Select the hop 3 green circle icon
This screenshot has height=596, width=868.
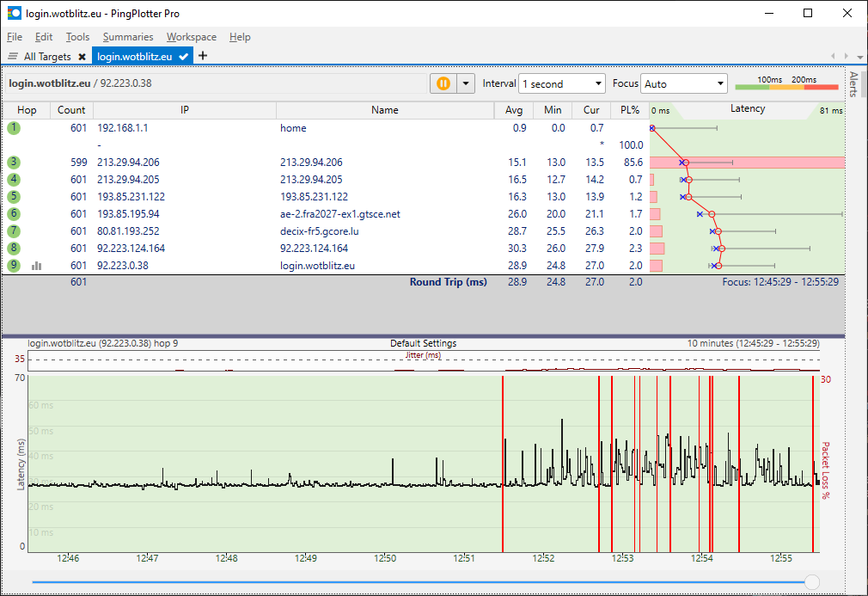pos(14,163)
